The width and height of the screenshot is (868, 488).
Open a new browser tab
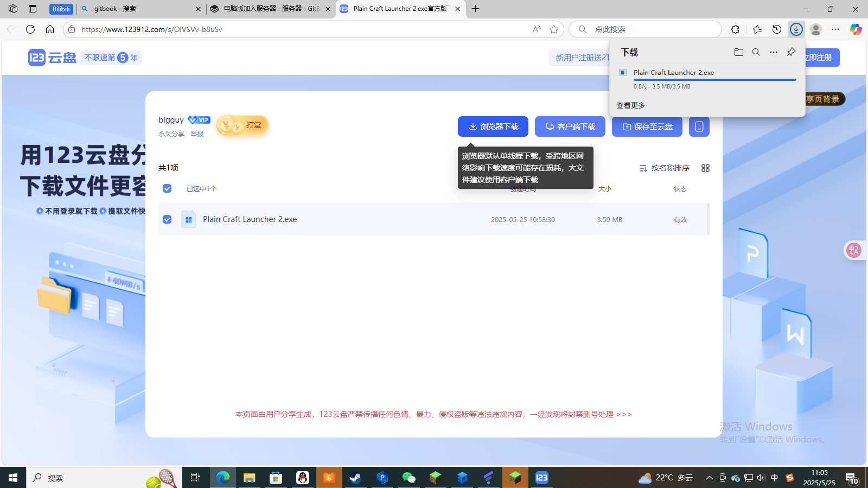[476, 9]
